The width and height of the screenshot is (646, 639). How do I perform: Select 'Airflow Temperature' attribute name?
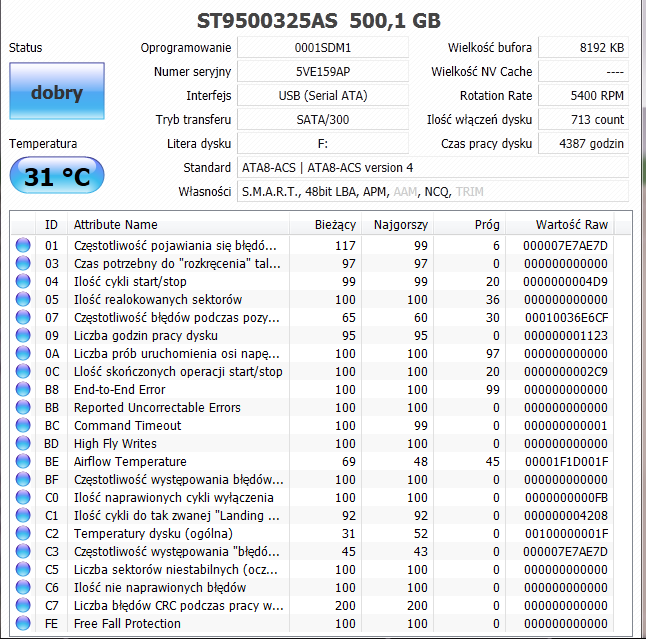pyautogui.click(x=130, y=461)
